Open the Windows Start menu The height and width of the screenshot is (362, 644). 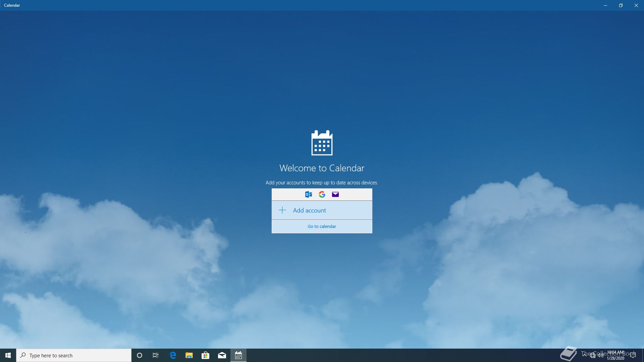(8, 355)
